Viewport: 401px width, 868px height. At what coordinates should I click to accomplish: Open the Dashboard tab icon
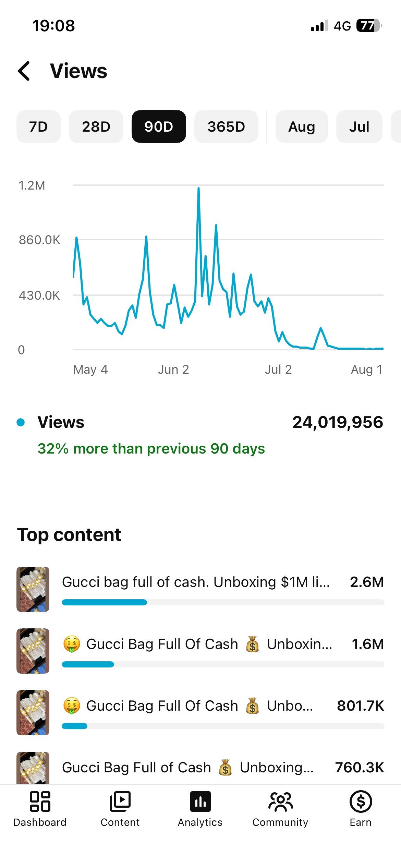coord(40,801)
